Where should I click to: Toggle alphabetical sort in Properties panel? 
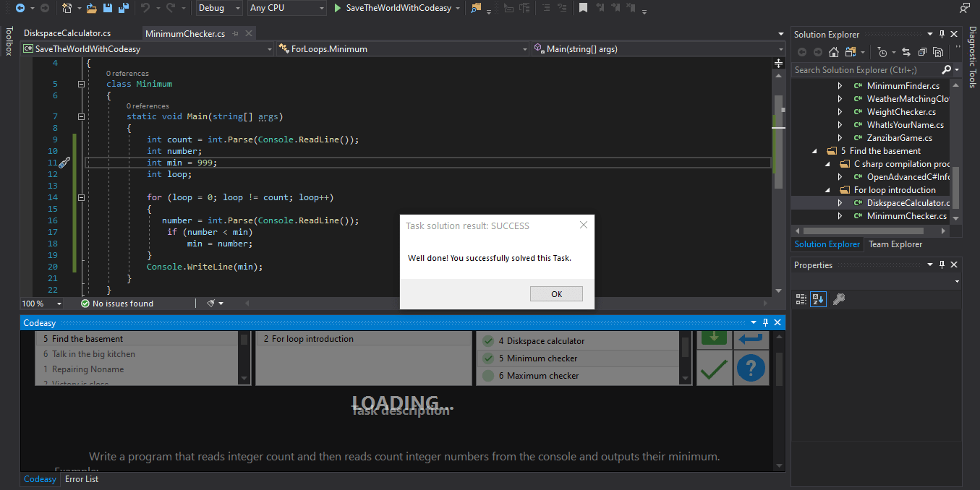pos(818,298)
